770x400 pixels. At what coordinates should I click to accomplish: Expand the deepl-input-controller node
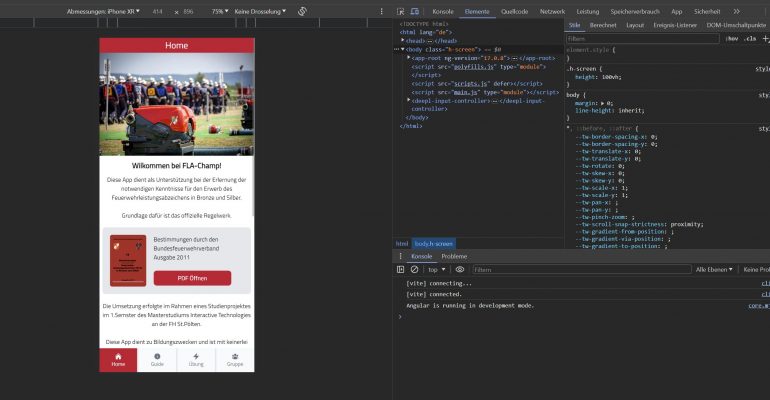click(409, 100)
